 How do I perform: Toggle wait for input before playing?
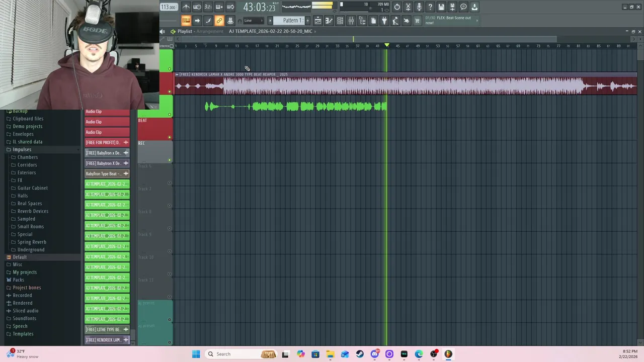197,7
